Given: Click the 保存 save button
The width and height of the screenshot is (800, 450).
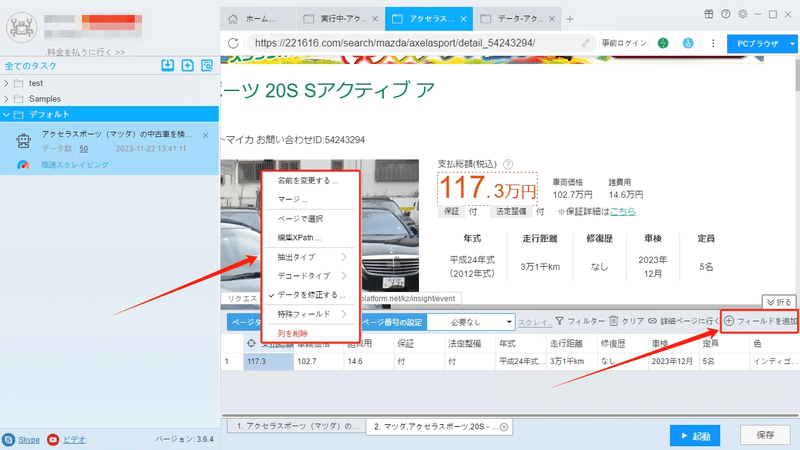Looking at the screenshot, I should (765, 435).
